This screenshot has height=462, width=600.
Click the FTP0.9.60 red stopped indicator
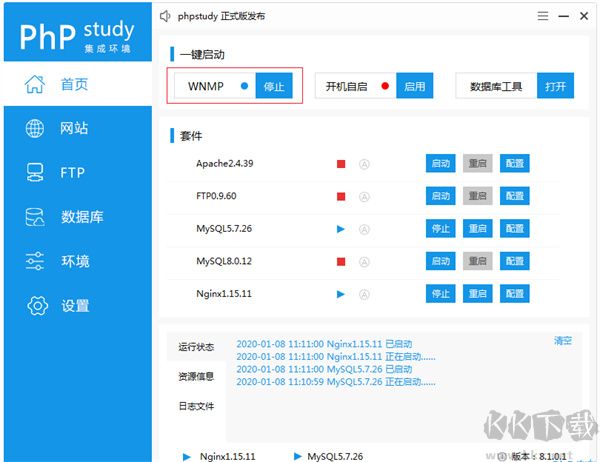(341, 197)
